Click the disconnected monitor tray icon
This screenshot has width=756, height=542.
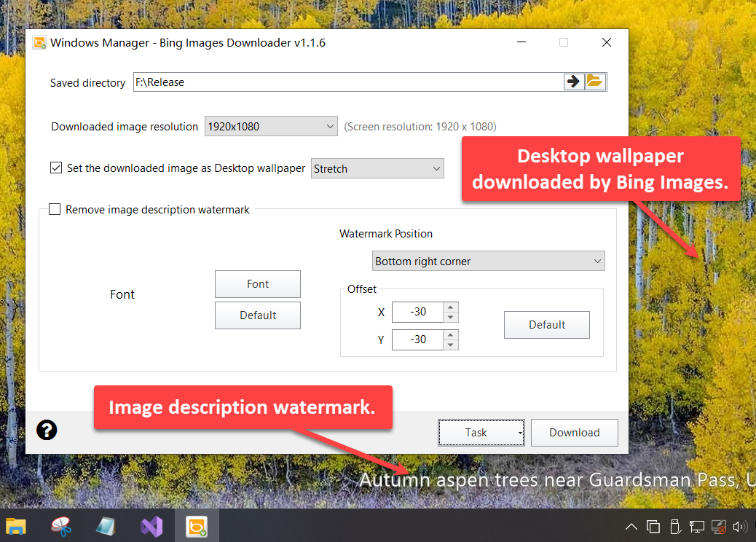click(x=719, y=527)
